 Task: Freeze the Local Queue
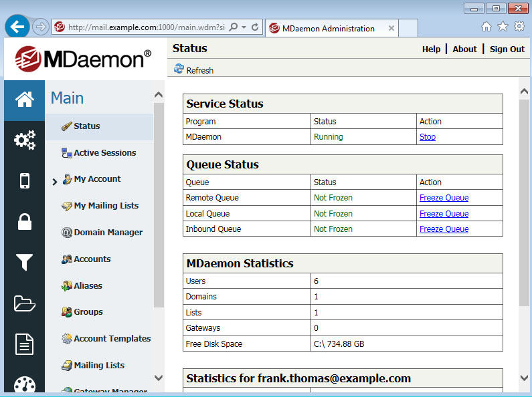coord(444,214)
